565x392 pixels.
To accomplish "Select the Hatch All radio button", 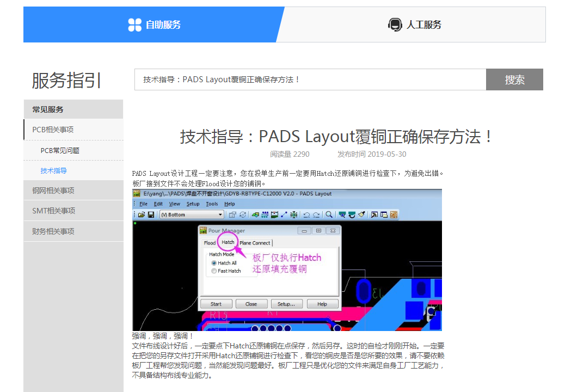I will point(214,263).
